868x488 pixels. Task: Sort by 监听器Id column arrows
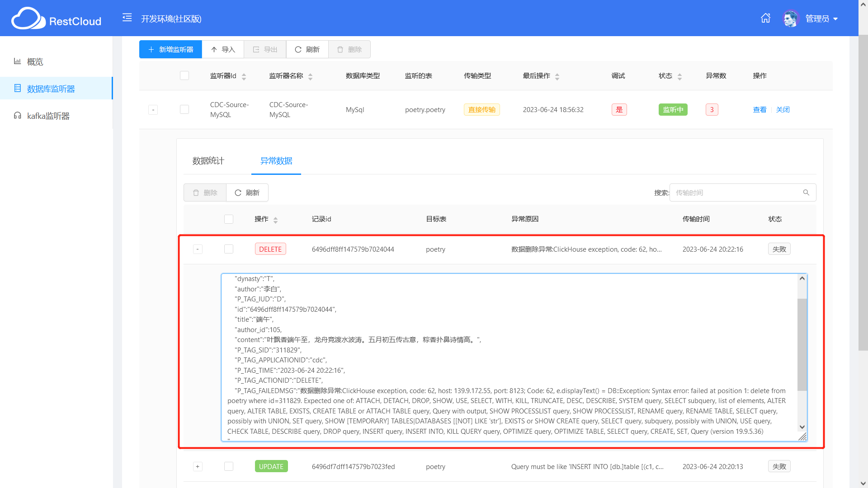[x=244, y=76]
